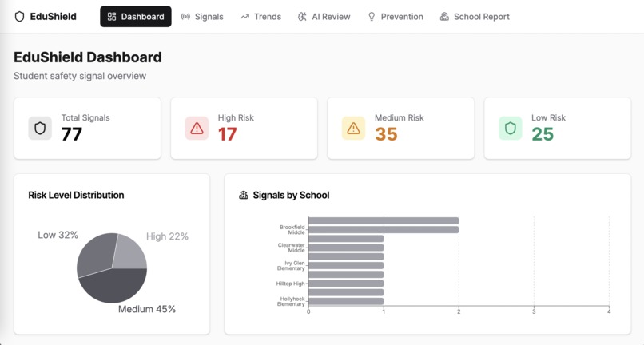Click the Low Risk label
644x345 pixels.
[x=548, y=118]
